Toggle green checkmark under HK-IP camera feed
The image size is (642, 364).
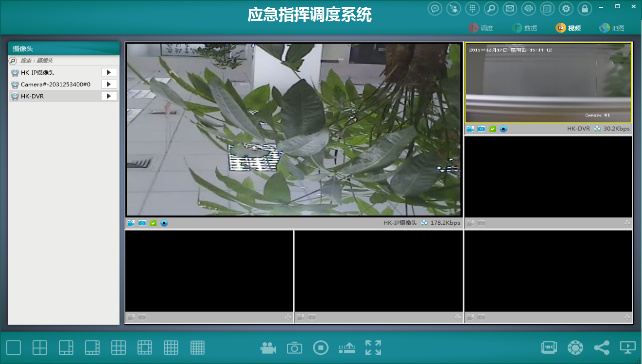pyautogui.click(x=153, y=223)
